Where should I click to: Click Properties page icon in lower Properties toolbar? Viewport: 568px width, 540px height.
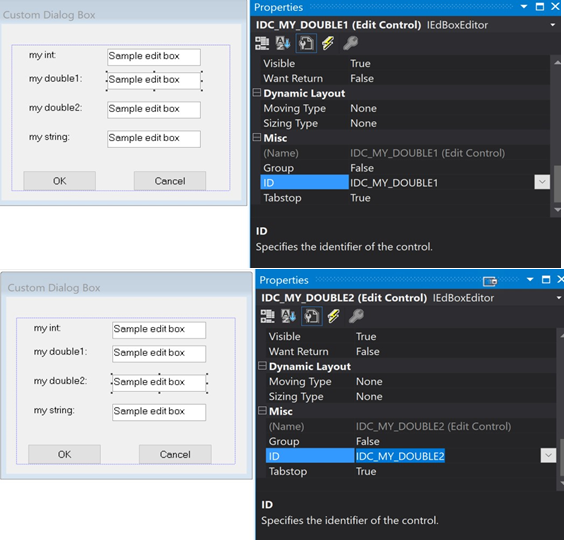[312, 316]
